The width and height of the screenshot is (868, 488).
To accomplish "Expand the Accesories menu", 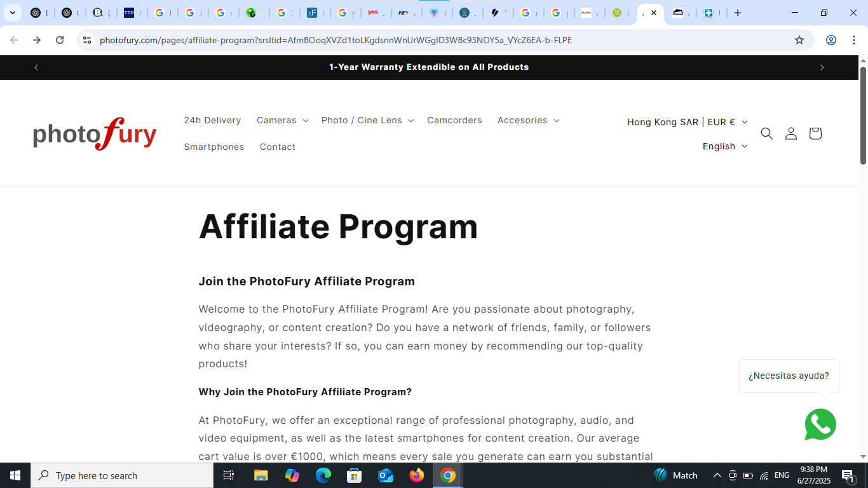I will (528, 120).
